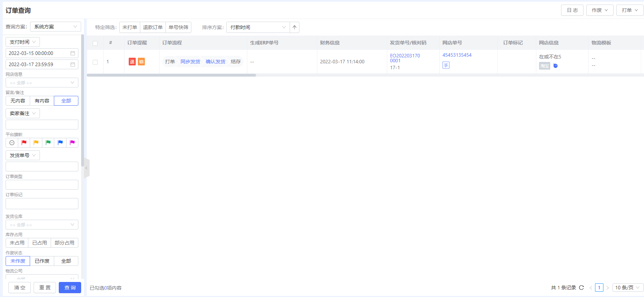This screenshot has width=644, height=297.
Task: Check the checkbox for order row 1
Action: (x=95, y=62)
